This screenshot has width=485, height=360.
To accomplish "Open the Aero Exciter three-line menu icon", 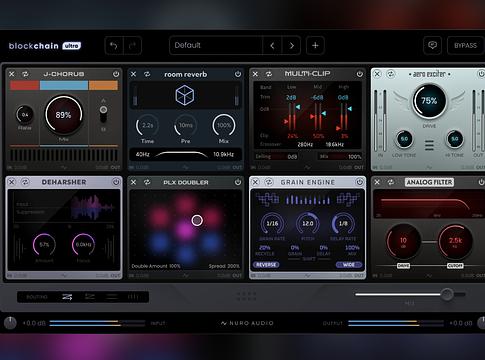I will 429,145.
